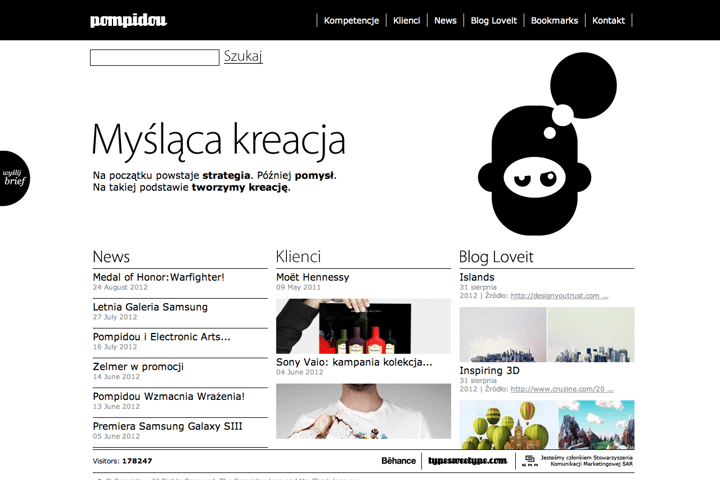Click the 'News' section heading
Screen dimensions: 720x480
click(111, 256)
